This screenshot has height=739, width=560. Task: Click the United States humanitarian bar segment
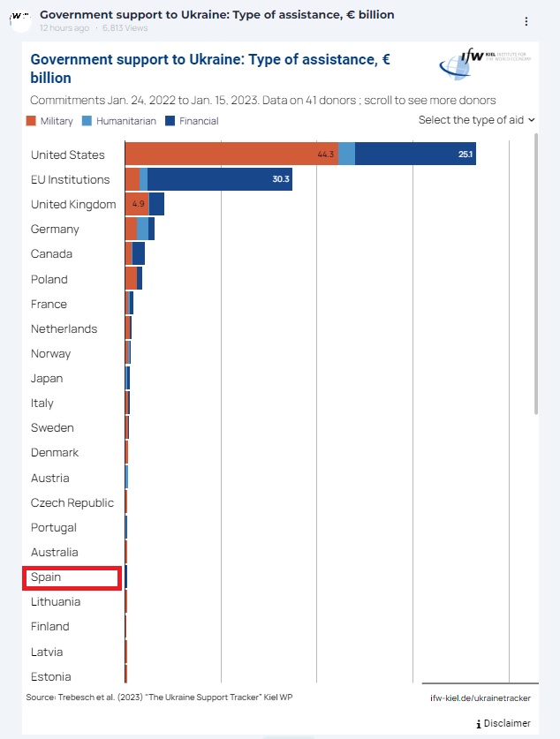(346, 155)
